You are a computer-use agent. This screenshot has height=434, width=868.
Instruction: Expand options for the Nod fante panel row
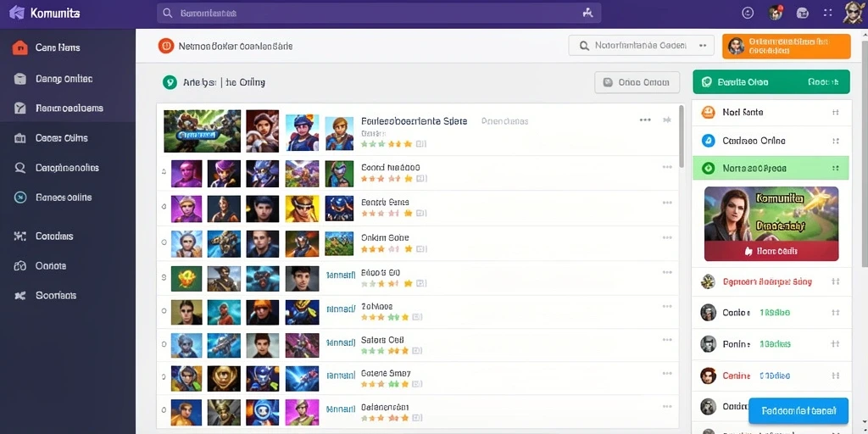(x=835, y=113)
